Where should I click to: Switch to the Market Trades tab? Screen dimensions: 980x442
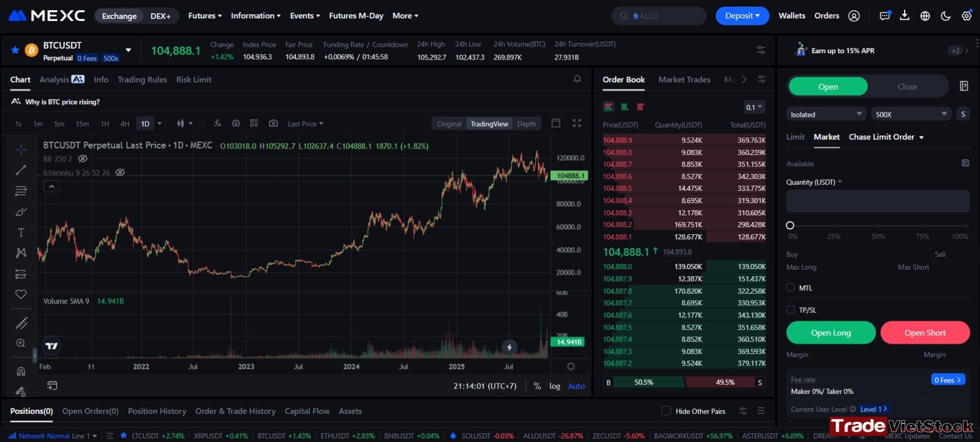pyautogui.click(x=684, y=79)
